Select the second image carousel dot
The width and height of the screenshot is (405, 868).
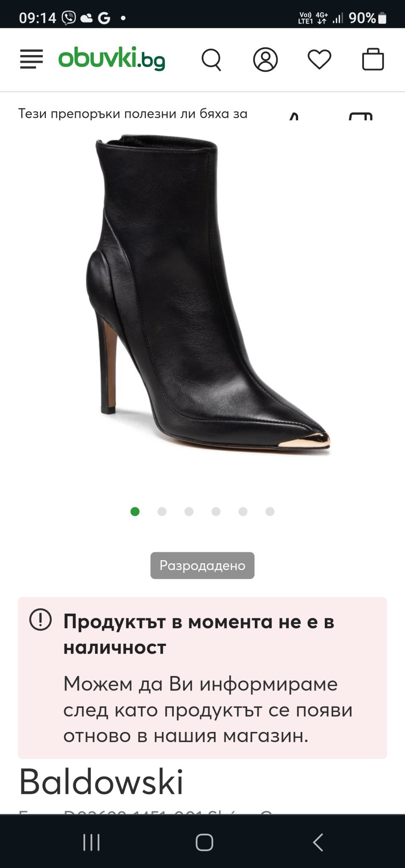coord(162,512)
